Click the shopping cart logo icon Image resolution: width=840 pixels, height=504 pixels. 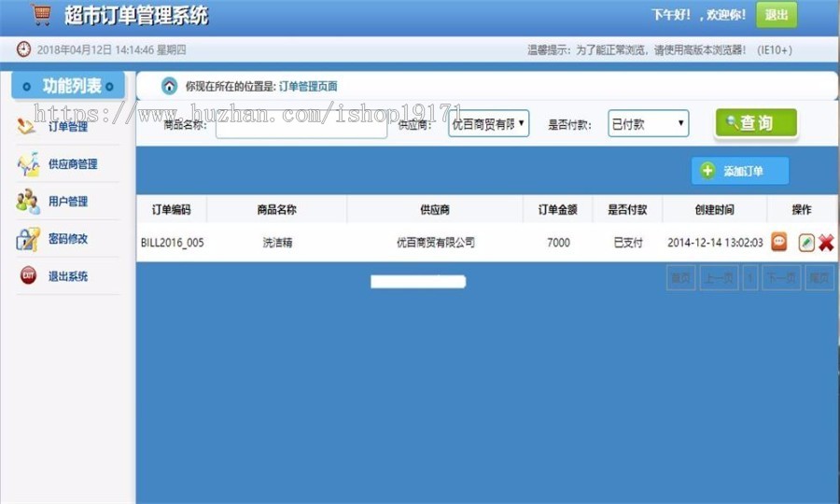[x=41, y=14]
